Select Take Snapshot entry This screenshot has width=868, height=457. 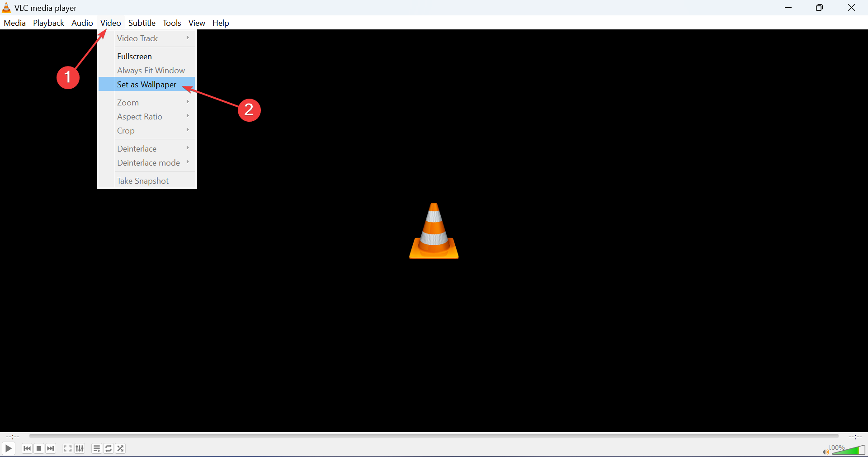147,181
